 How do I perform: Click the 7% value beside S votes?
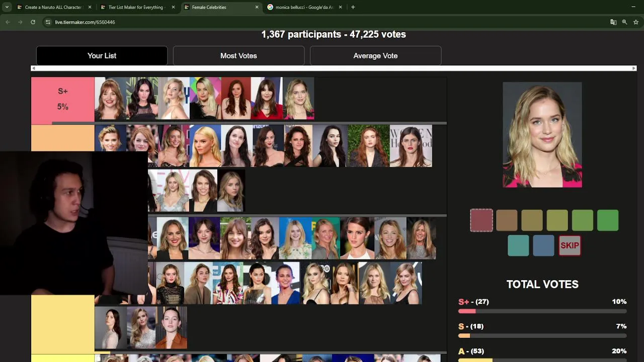pos(621,326)
